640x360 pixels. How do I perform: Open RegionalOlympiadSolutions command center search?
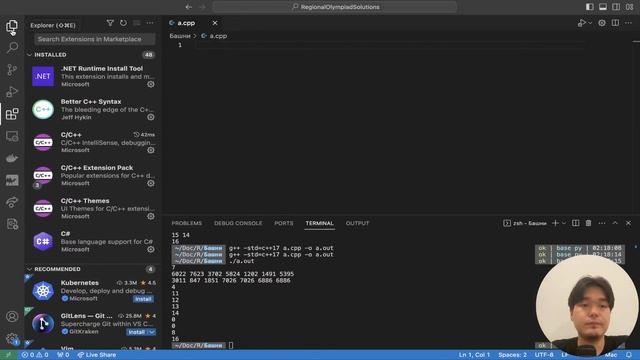coord(335,7)
